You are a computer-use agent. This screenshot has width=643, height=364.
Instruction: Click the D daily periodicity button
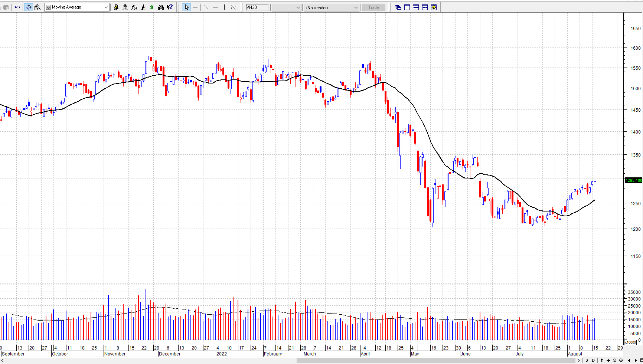(593, 360)
